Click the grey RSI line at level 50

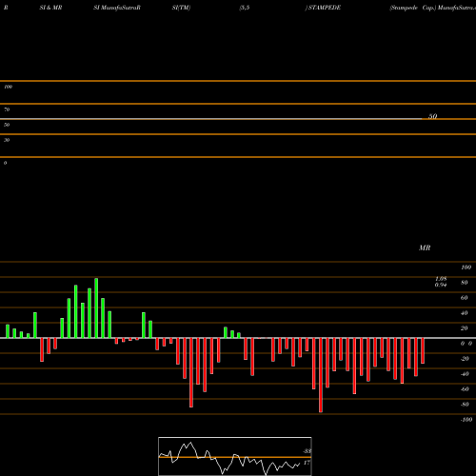[x=211, y=119]
